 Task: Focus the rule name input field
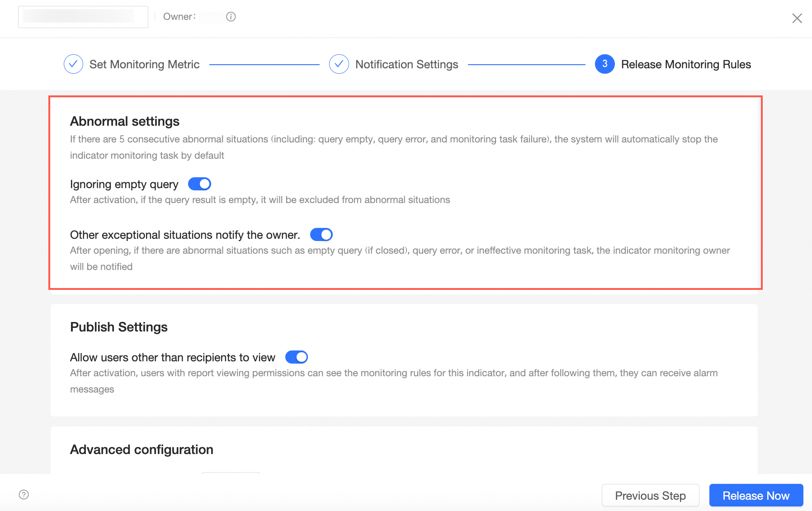(83, 17)
